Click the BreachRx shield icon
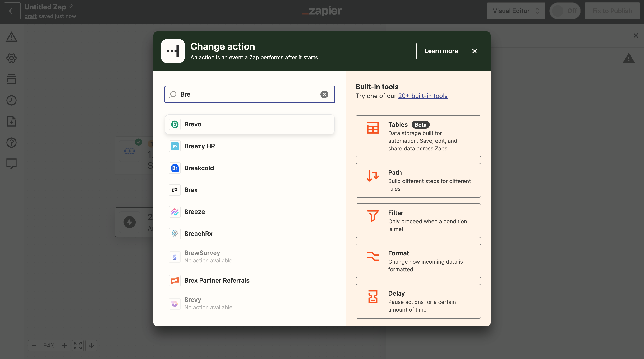Image resolution: width=644 pixels, height=359 pixels. point(175,234)
